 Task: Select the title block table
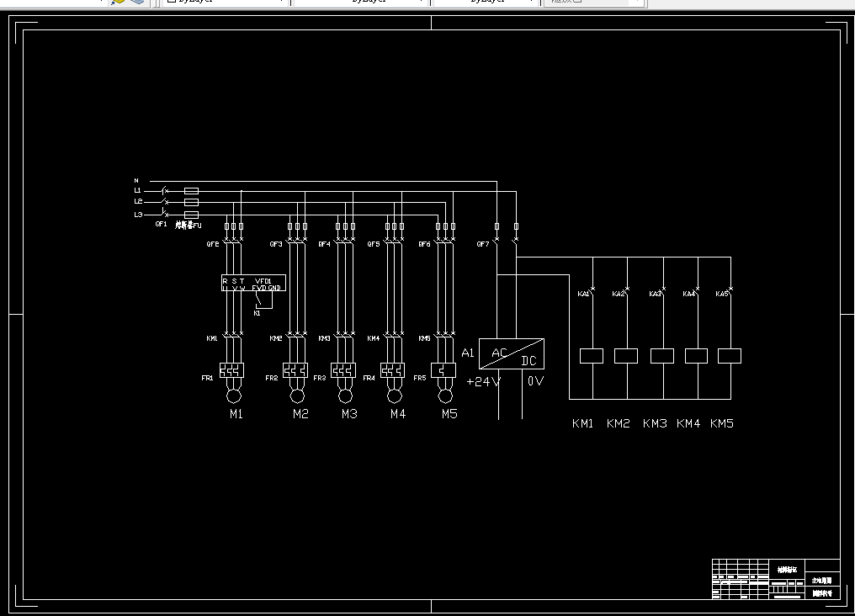tap(776, 579)
